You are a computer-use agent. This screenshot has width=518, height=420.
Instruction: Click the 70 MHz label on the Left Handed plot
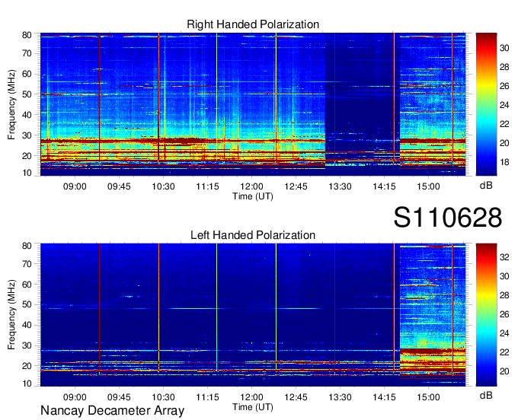click(x=27, y=264)
